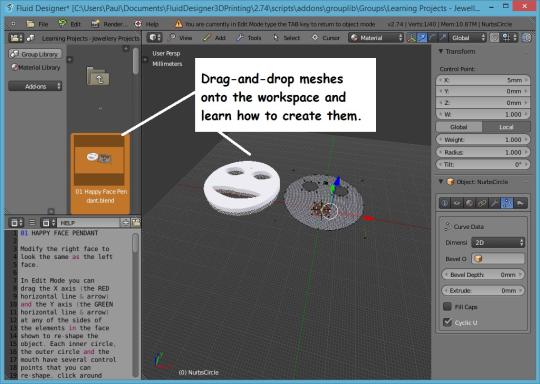Open the Help menu in the top bar
540x384 pixels.
coord(147,24)
